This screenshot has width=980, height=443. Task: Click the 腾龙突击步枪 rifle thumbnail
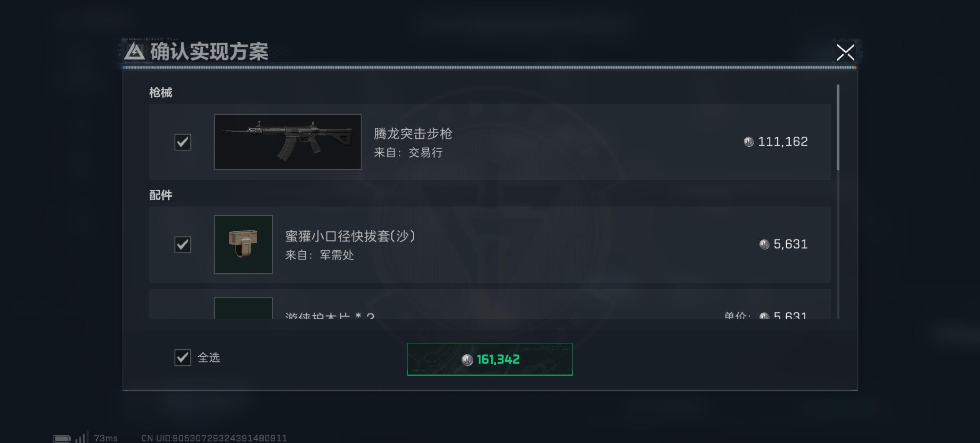(x=288, y=142)
